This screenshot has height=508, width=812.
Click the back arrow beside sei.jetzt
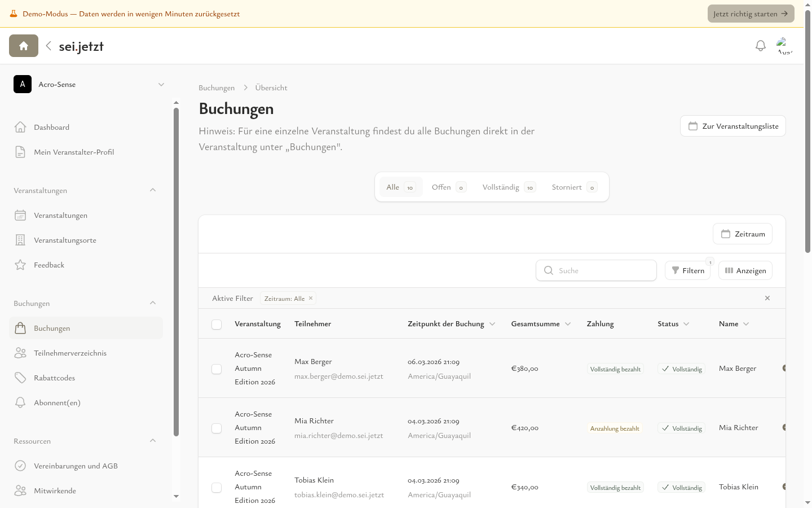(x=48, y=46)
